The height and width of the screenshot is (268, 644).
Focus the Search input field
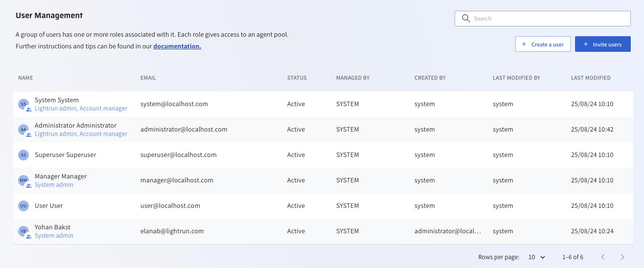click(548, 19)
